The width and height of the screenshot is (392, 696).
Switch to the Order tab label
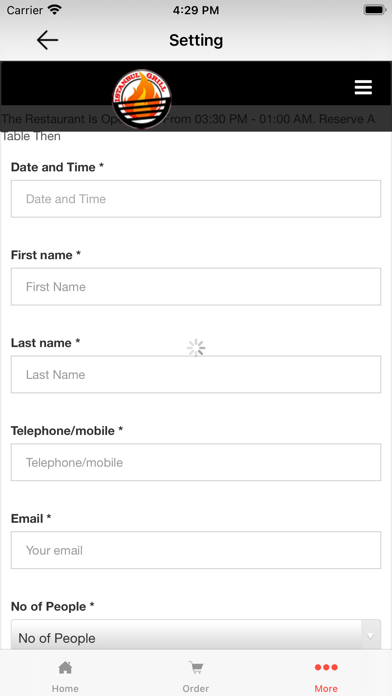pos(196,688)
